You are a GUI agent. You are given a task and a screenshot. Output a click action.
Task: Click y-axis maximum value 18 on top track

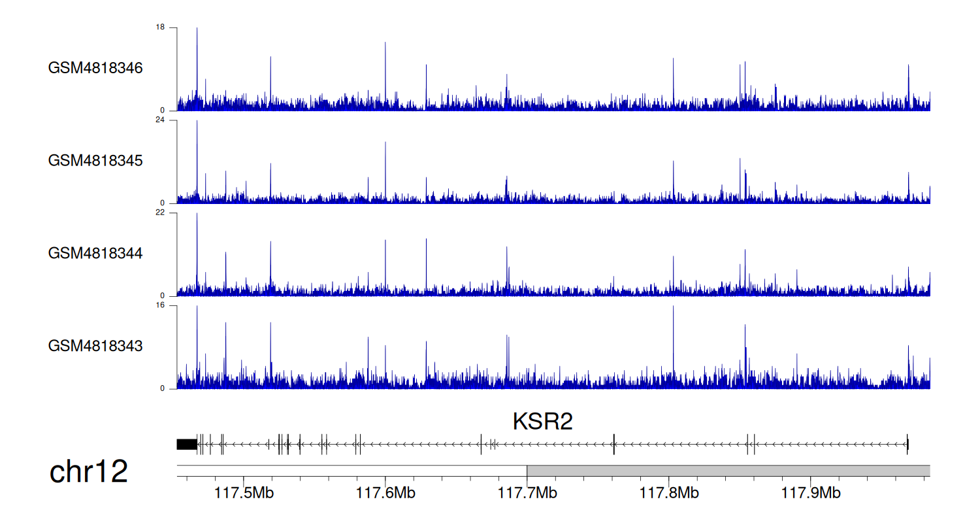coord(160,27)
